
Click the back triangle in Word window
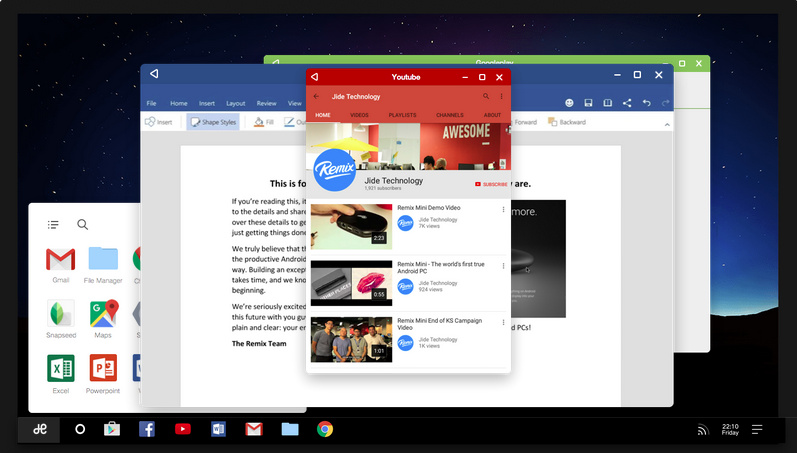[154, 74]
